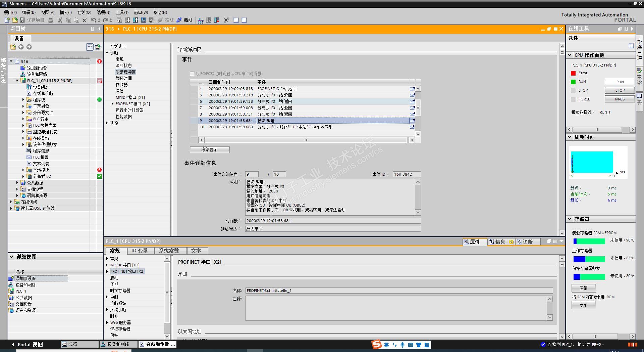Viewport: 644px width, 352px height.
Task: Click the copy icon in the toolbar
Action: tap(68, 20)
